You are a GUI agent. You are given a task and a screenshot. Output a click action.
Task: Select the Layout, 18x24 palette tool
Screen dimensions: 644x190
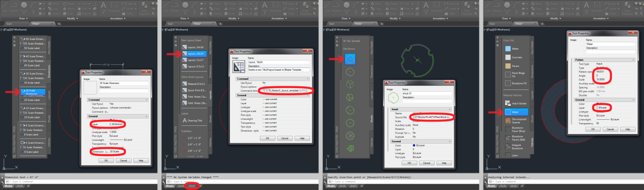(x=195, y=54)
